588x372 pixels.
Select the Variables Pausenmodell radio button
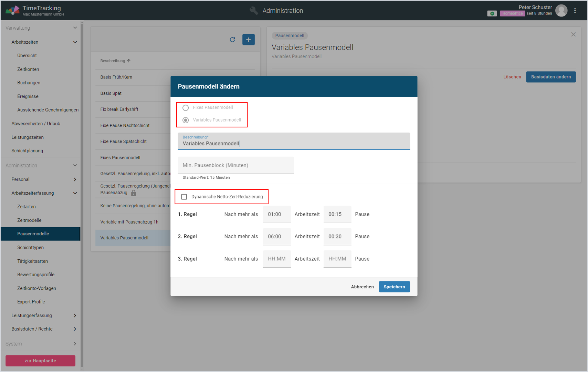tap(186, 120)
